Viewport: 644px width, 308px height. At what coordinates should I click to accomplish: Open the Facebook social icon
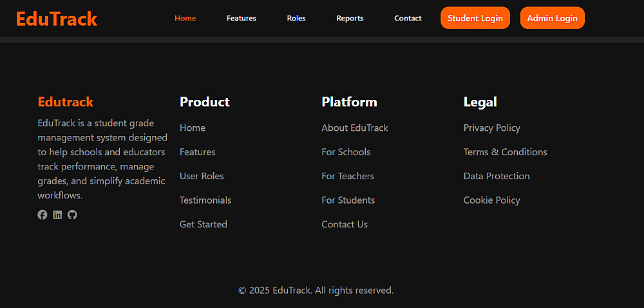[43, 215]
